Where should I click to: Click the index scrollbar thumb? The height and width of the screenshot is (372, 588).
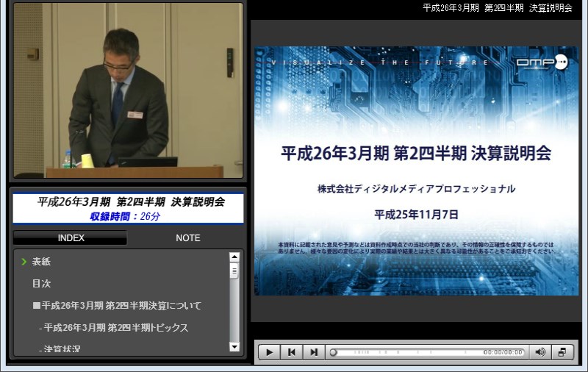[x=234, y=271]
